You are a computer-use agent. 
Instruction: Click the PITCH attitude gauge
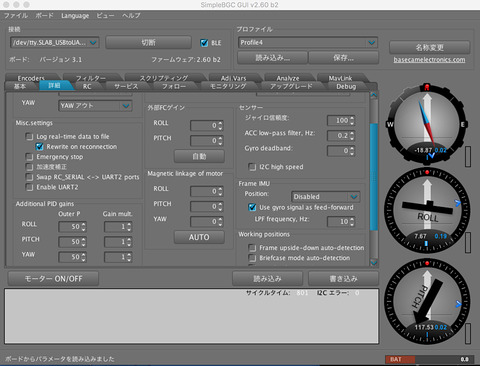427,302
